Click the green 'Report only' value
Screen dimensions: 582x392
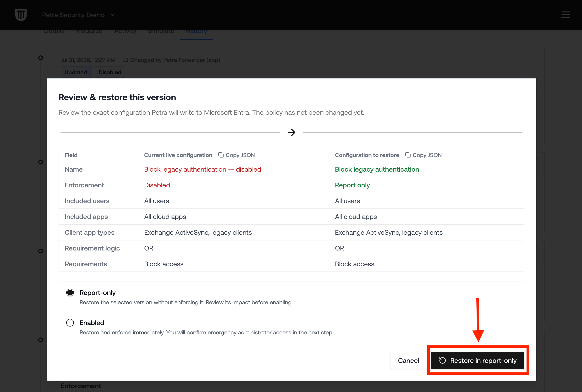click(352, 185)
